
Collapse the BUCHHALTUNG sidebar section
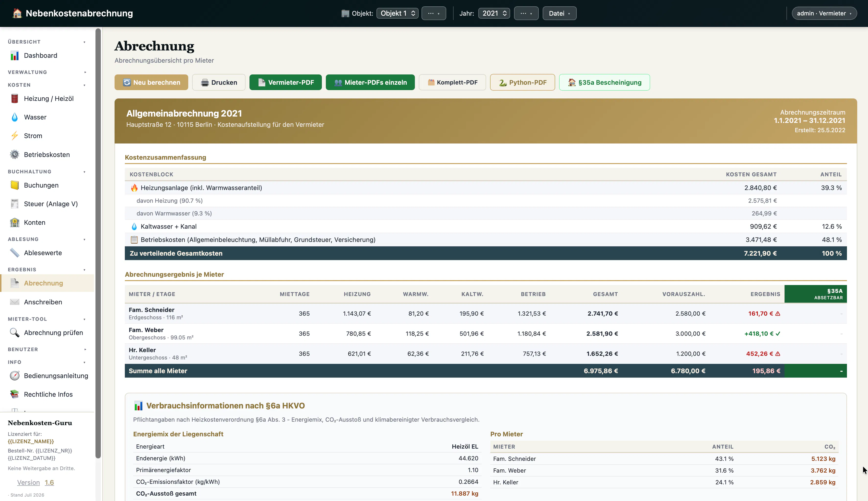[x=47, y=172]
